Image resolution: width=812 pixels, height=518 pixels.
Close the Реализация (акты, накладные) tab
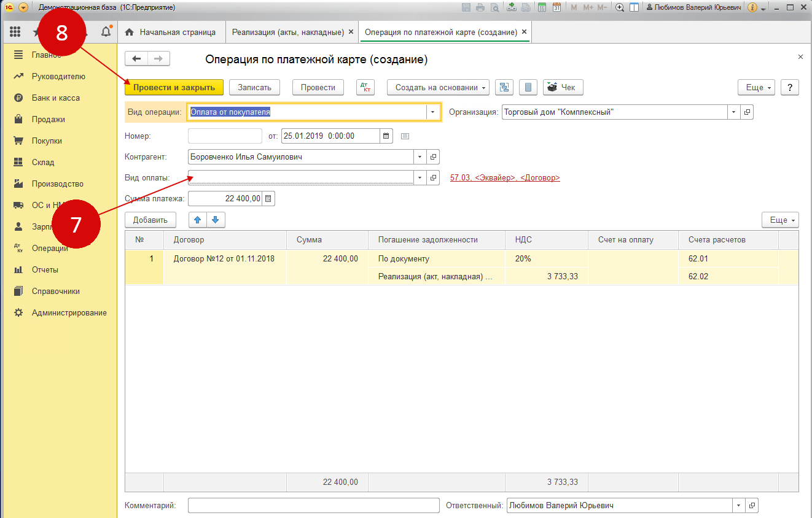click(351, 32)
